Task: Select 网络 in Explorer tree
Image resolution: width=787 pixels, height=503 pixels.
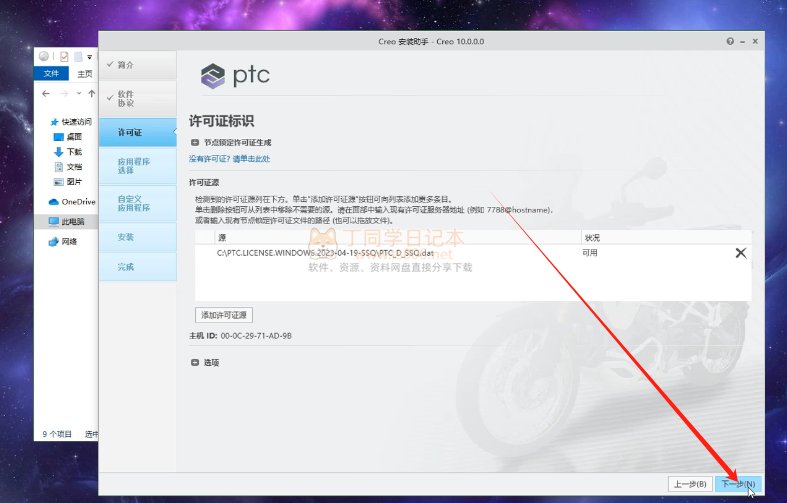Action: pyautogui.click(x=63, y=241)
